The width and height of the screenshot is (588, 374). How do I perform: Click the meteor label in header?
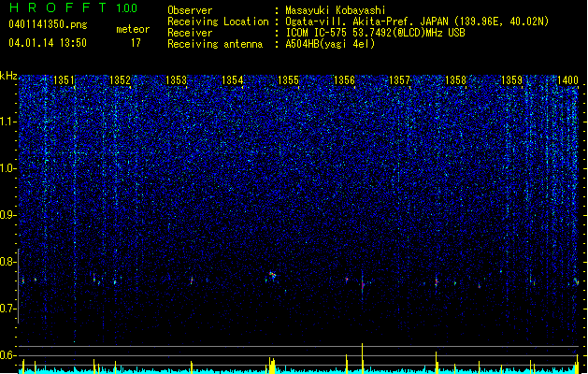(x=133, y=29)
